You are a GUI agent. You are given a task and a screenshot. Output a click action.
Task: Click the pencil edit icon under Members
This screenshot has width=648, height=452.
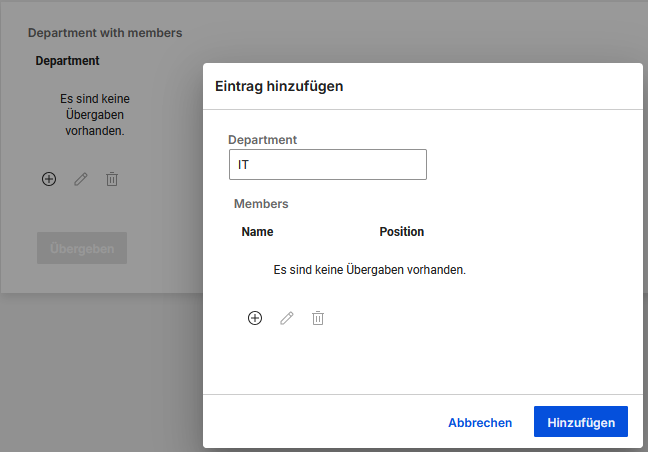click(287, 318)
